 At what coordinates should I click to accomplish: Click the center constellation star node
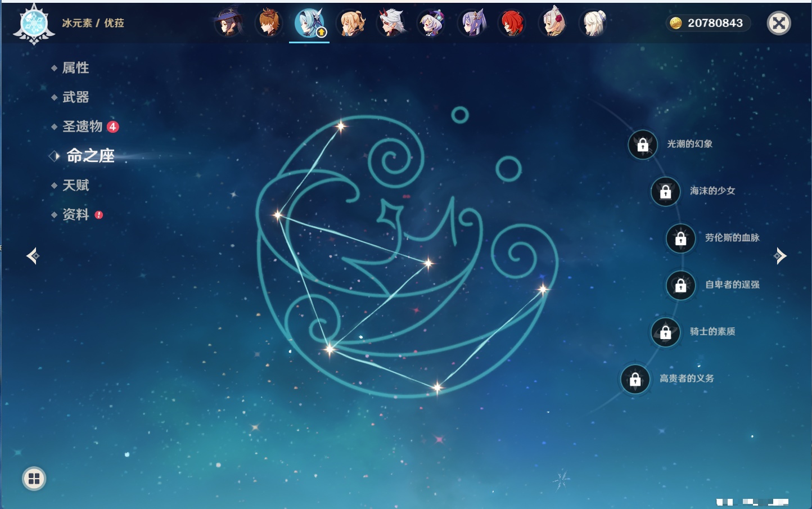pyautogui.click(x=428, y=263)
